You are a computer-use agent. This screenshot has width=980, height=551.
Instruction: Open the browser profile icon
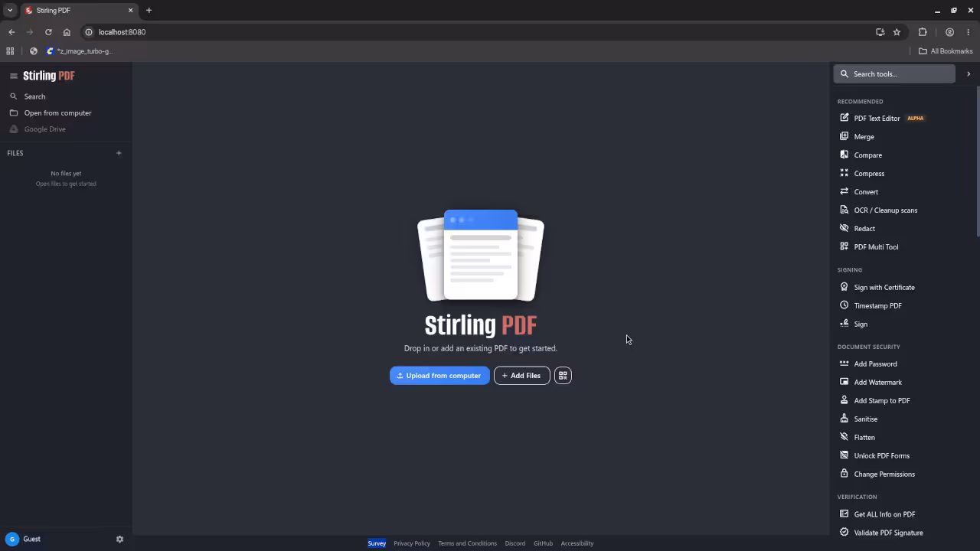click(x=949, y=32)
